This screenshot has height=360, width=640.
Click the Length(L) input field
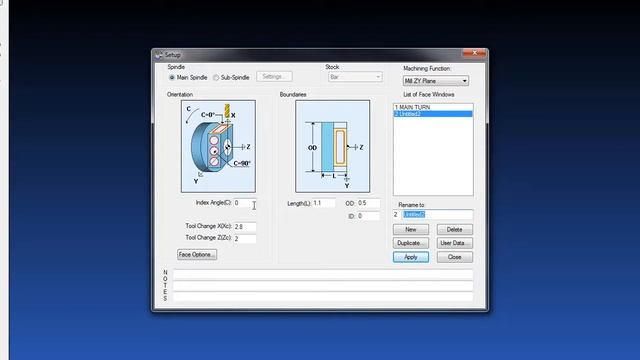coord(324,203)
